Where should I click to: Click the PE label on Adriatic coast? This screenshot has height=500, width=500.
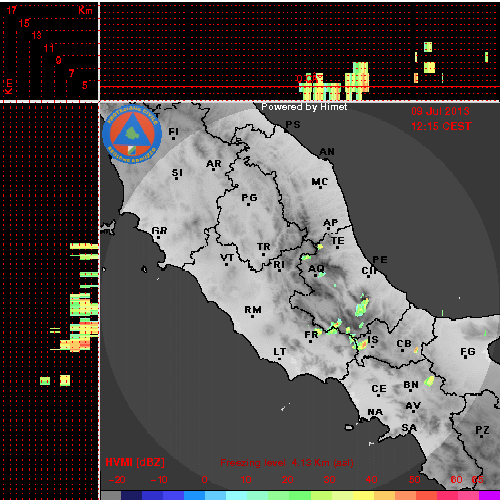[380, 260]
